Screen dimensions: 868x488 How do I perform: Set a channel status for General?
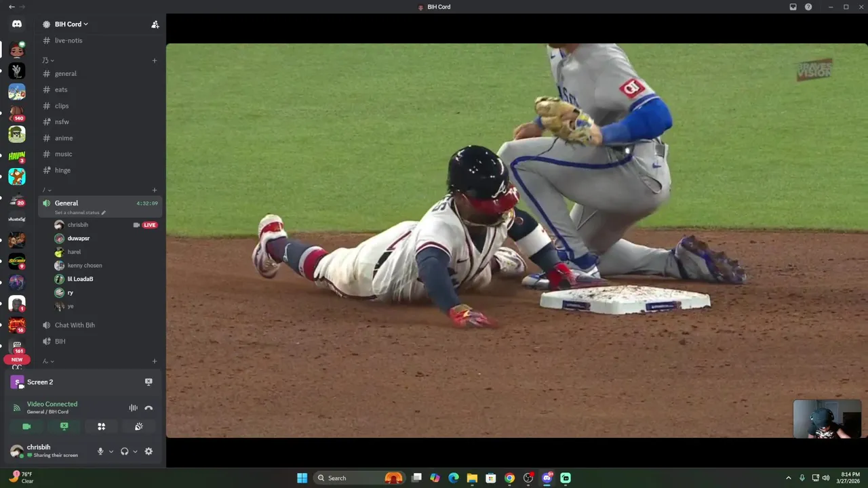tap(80, 213)
